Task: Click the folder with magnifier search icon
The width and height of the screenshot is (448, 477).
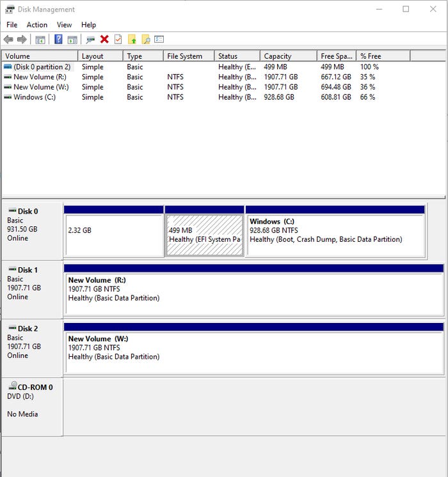Action: click(x=146, y=39)
